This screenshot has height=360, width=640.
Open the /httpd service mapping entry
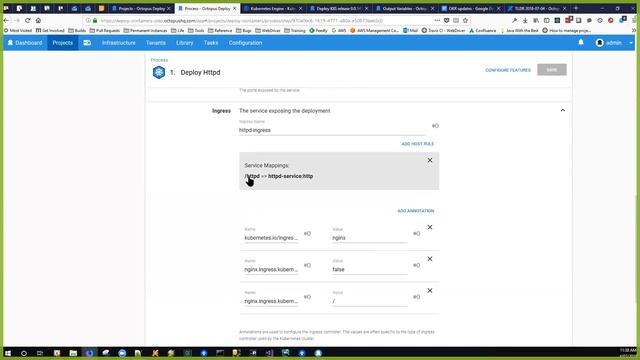[x=279, y=176]
